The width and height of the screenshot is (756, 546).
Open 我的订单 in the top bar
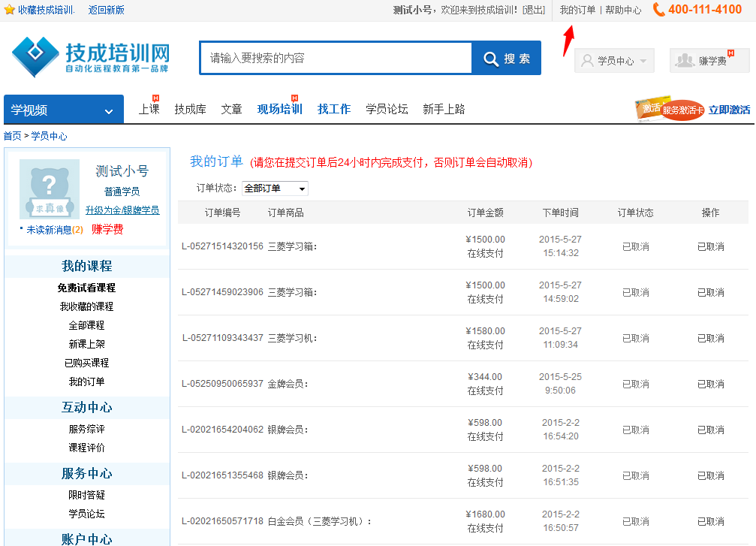click(577, 10)
